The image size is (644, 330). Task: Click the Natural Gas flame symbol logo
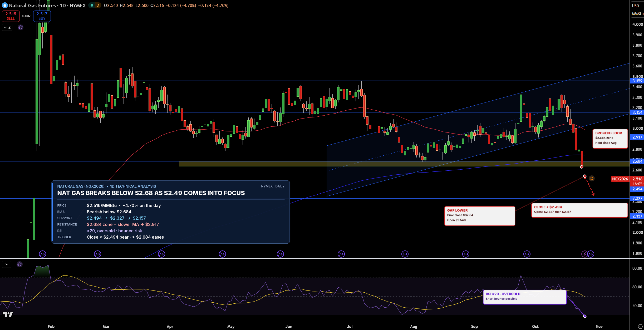tap(5, 5)
